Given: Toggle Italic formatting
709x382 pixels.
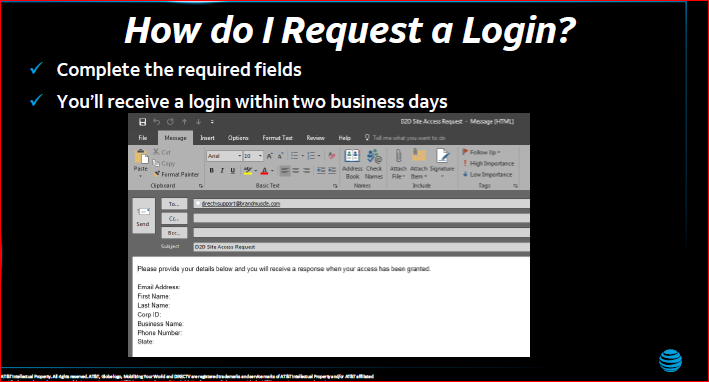Looking at the screenshot, I should click(222, 170).
